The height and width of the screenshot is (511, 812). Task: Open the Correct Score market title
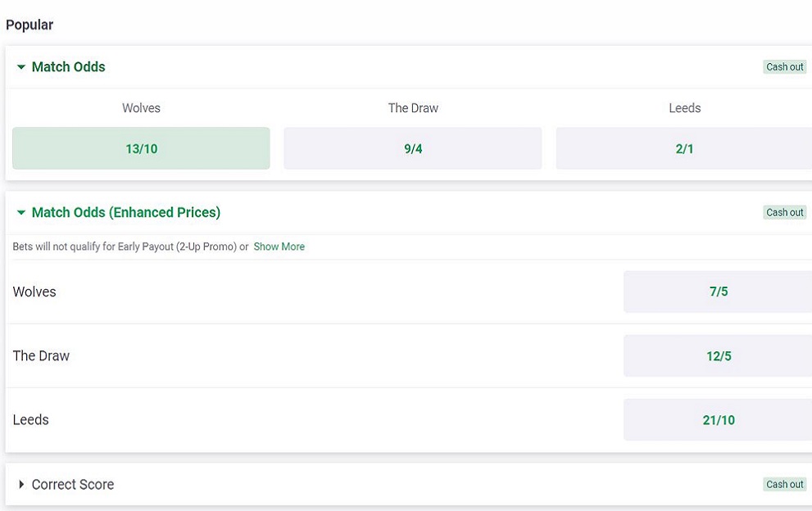click(73, 485)
